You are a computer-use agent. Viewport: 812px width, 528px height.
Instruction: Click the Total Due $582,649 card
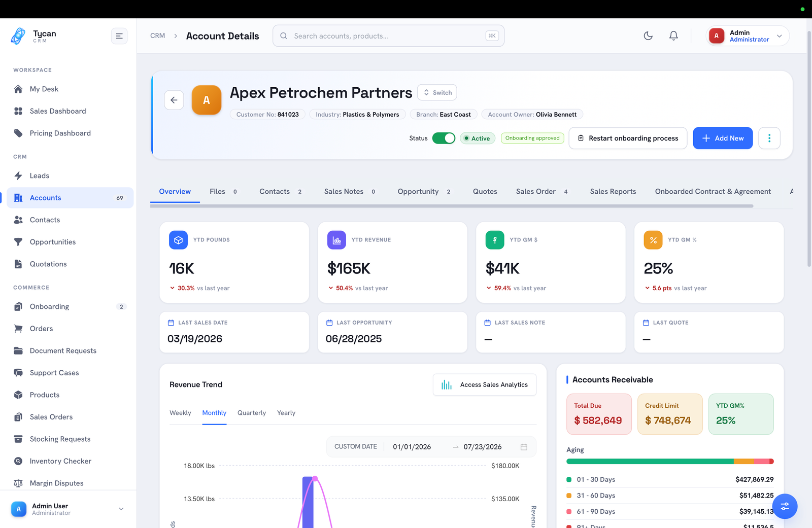tap(599, 414)
